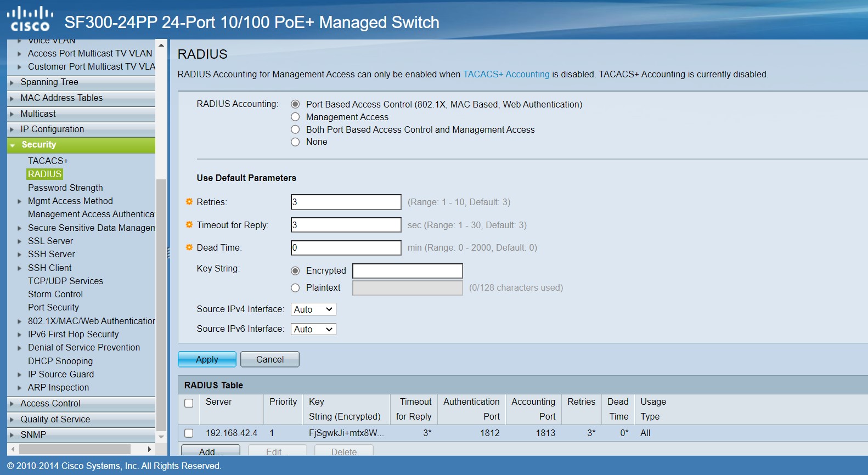
Task: Expand SNMP menu section
Action: pyautogui.click(x=81, y=435)
